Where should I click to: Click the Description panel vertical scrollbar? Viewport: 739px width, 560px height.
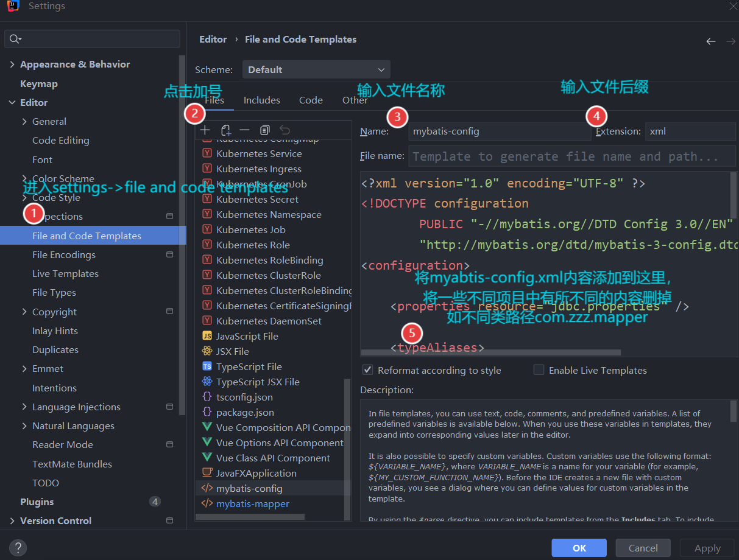click(734, 411)
